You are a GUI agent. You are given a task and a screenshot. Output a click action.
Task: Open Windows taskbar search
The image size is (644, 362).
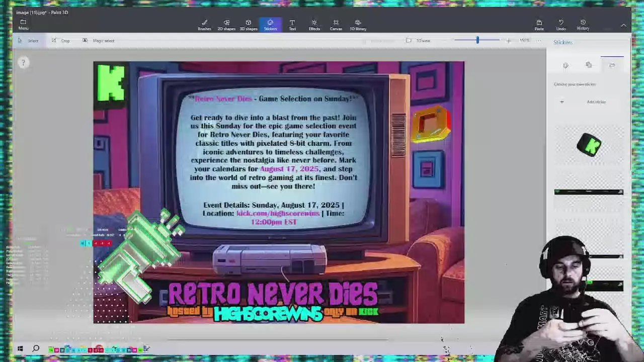(36, 348)
